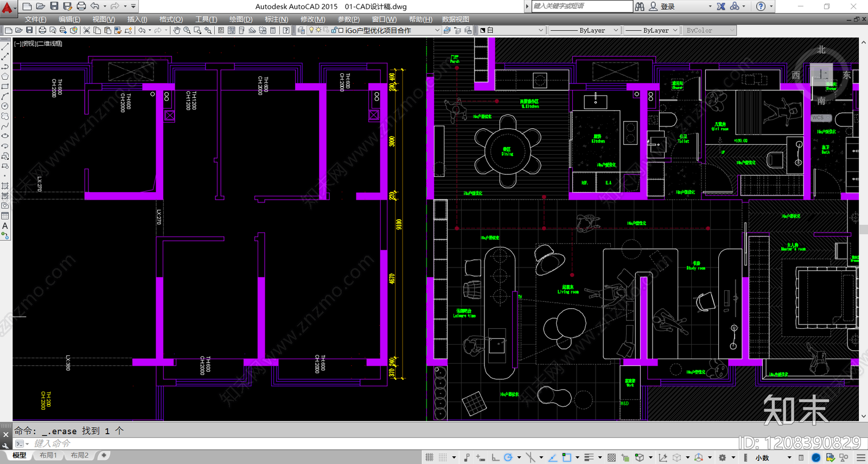Click the Help question mark in standard toolbar
Image resolution: width=868 pixels, height=464 pixels.
coord(286,30)
